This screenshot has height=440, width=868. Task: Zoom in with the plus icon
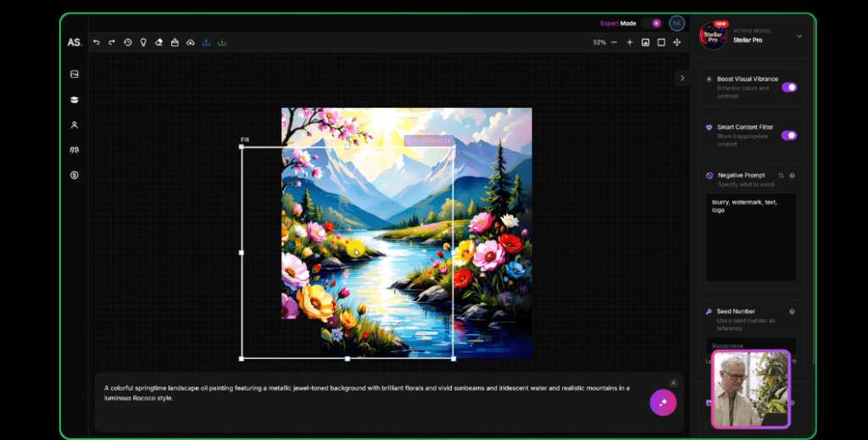[630, 42]
